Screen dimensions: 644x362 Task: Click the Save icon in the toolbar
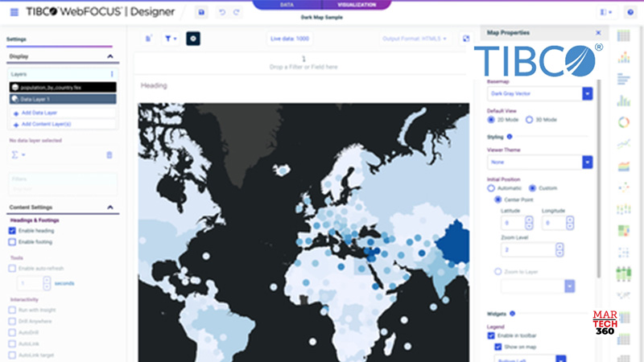point(201,12)
